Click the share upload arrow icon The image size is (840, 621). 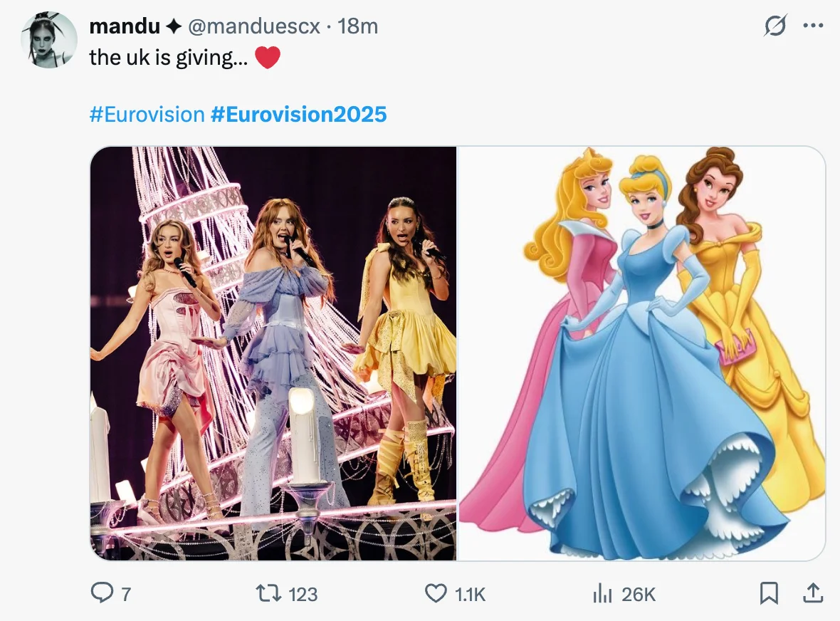click(811, 593)
